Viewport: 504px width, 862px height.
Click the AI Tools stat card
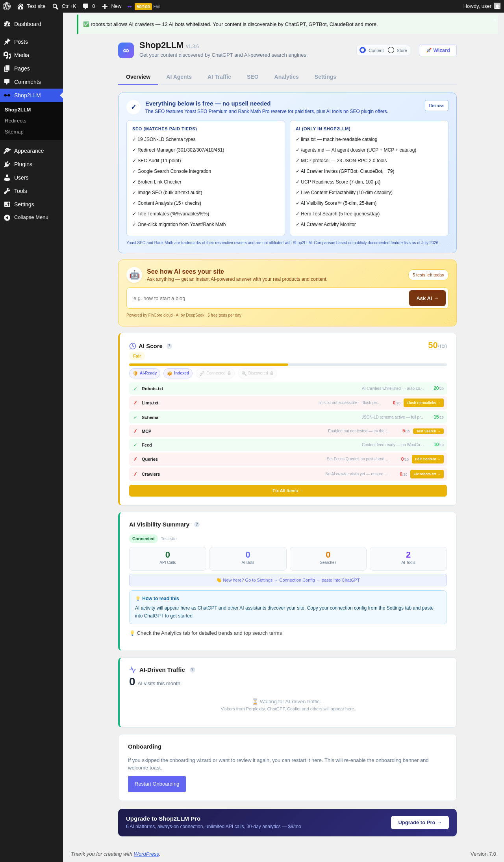(x=408, y=558)
